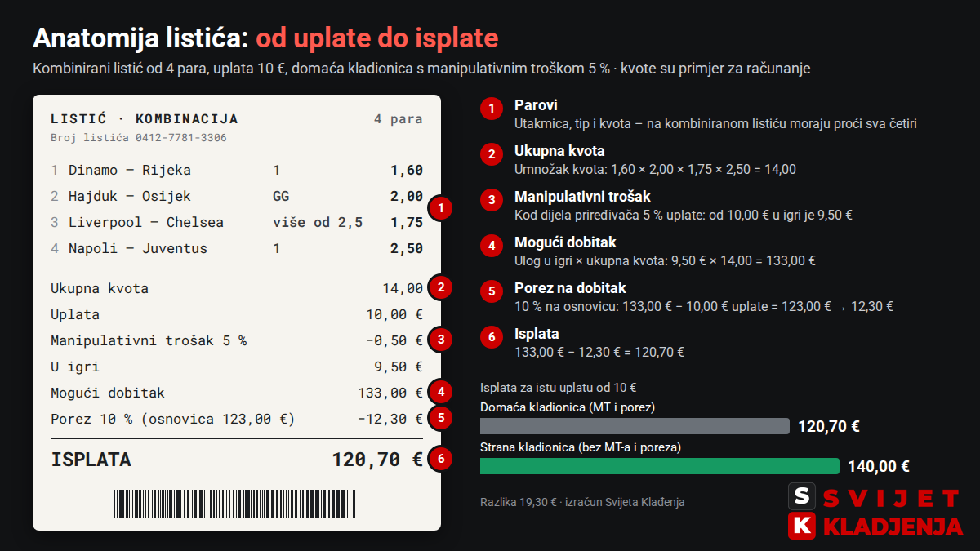
Task: Click "Manipulativni trošak 5 %" on the receipt
Action: 149,340
